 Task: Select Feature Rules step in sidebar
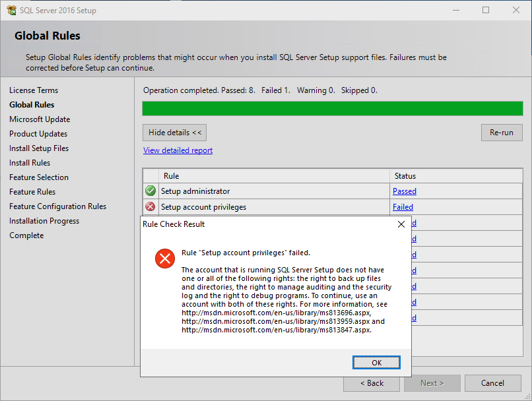pyautogui.click(x=32, y=192)
